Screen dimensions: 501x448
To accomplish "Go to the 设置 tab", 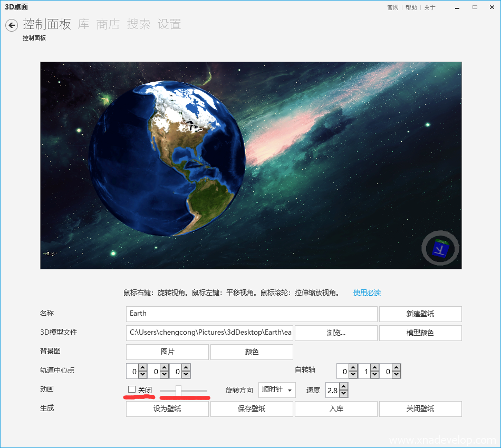I will 169,24.
